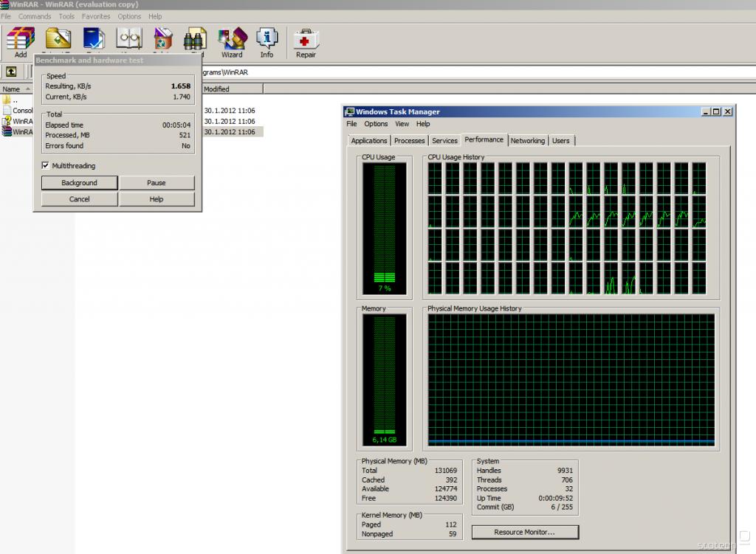Viewport: 756px width, 554px height.
Task: Minimize the Windows Task Manager window
Action: [x=706, y=111]
